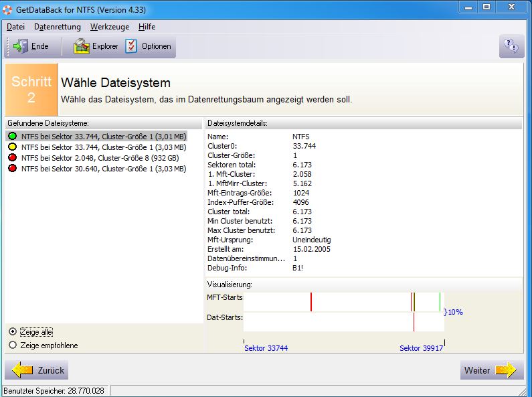Click red status dot of 932 GB entry
The image size is (532, 397).
[13, 157]
